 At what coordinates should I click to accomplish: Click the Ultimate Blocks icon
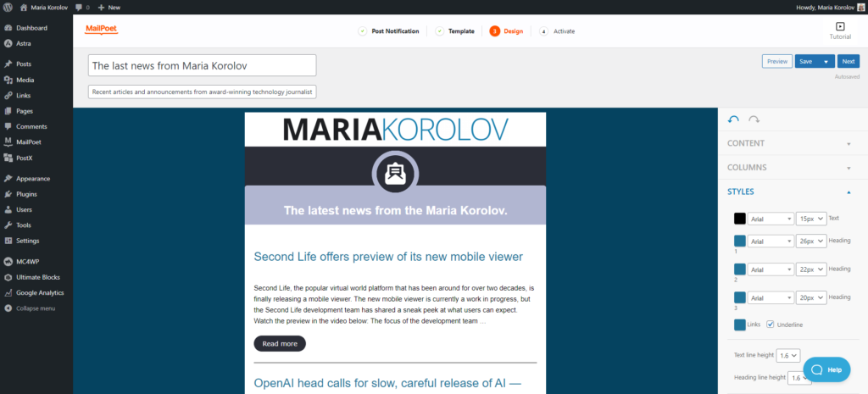8,277
